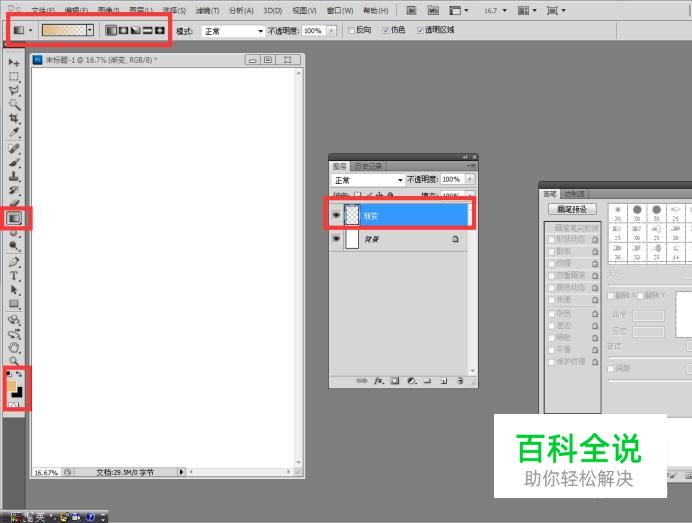Select the Move tool
The width and height of the screenshot is (692, 523).
tap(14, 63)
